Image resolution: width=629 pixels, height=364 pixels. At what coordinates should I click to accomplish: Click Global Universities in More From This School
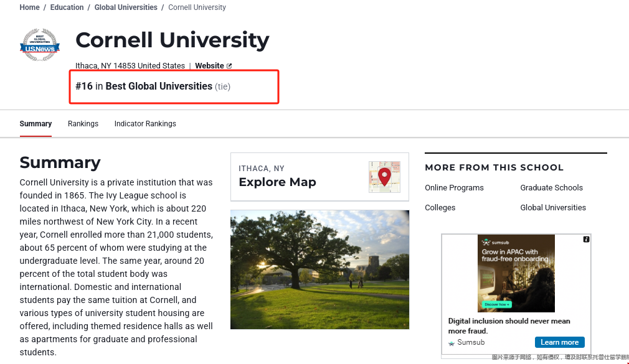tap(553, 208)
